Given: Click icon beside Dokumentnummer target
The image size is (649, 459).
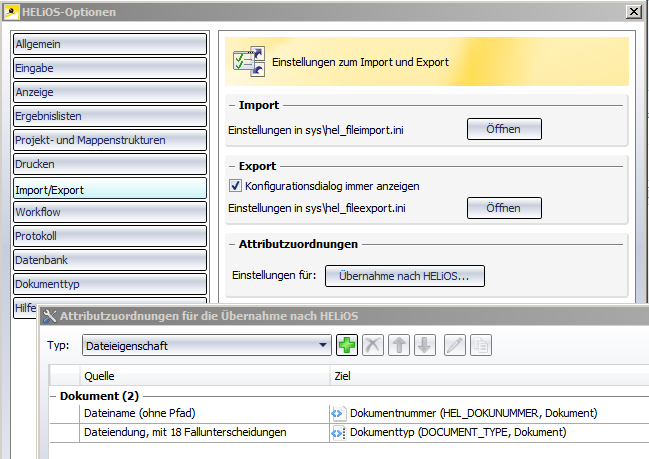Looking at the screenshot, I should pyautogui.click(x=338, y=413).
